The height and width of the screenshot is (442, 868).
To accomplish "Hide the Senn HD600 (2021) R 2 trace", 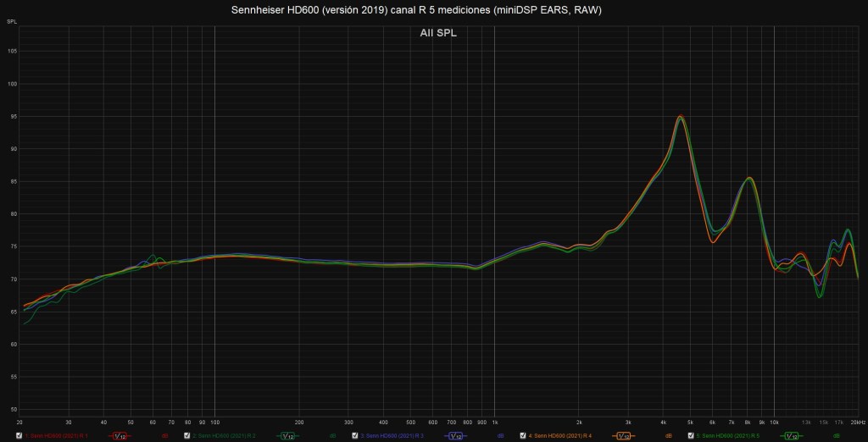I will [187, 436].
